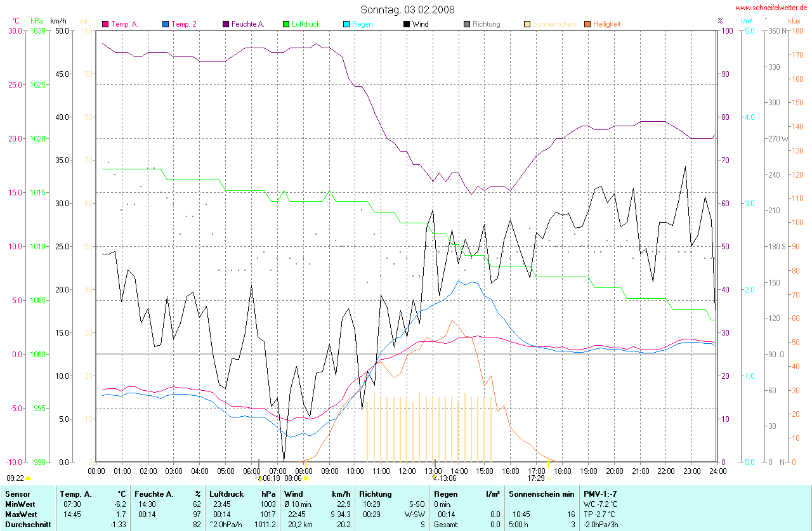The image size is (812, 531).
Task: Click the minimum pressure value 1003
Action: click(268, 503)
